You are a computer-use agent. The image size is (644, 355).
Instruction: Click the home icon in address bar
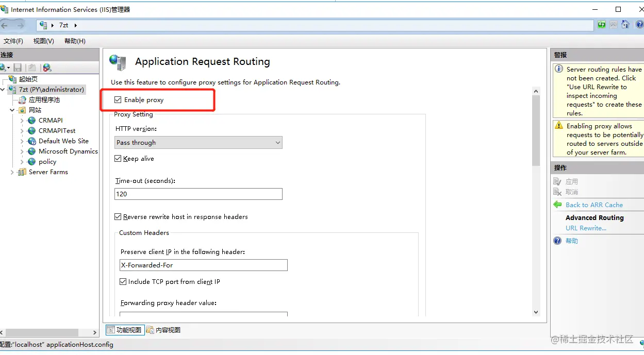(x=625, y=25)
